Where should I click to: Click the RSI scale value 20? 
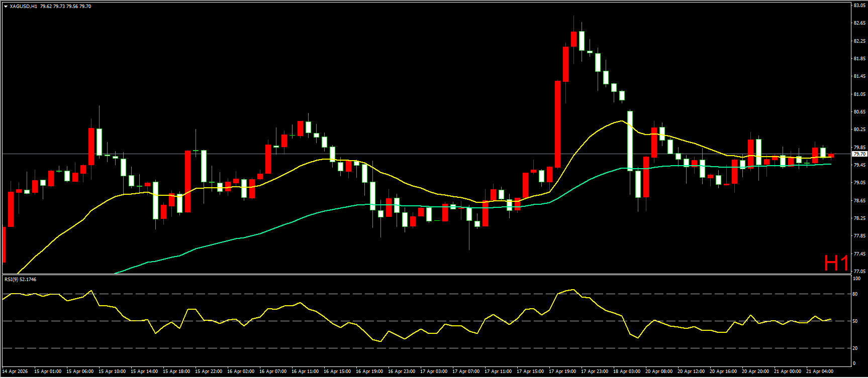[x=855, y=348]
